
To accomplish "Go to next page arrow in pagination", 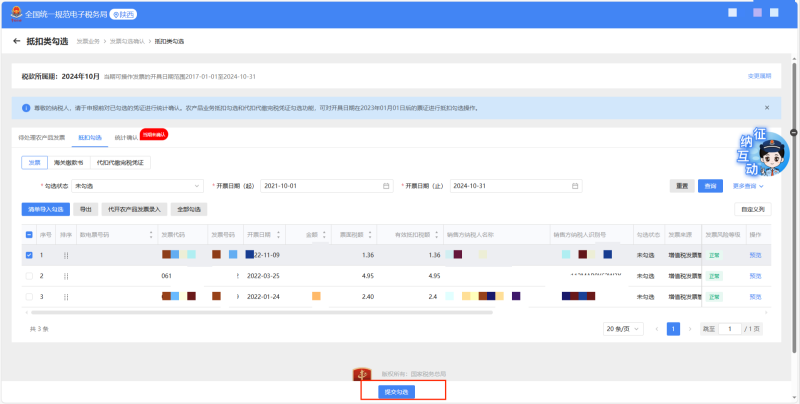I will point(688,328).
